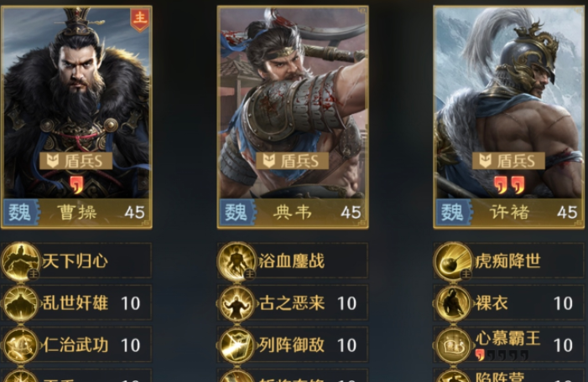
Task: Open Dian Wei (典韦) hero card portrait
Action: [293, 116]
